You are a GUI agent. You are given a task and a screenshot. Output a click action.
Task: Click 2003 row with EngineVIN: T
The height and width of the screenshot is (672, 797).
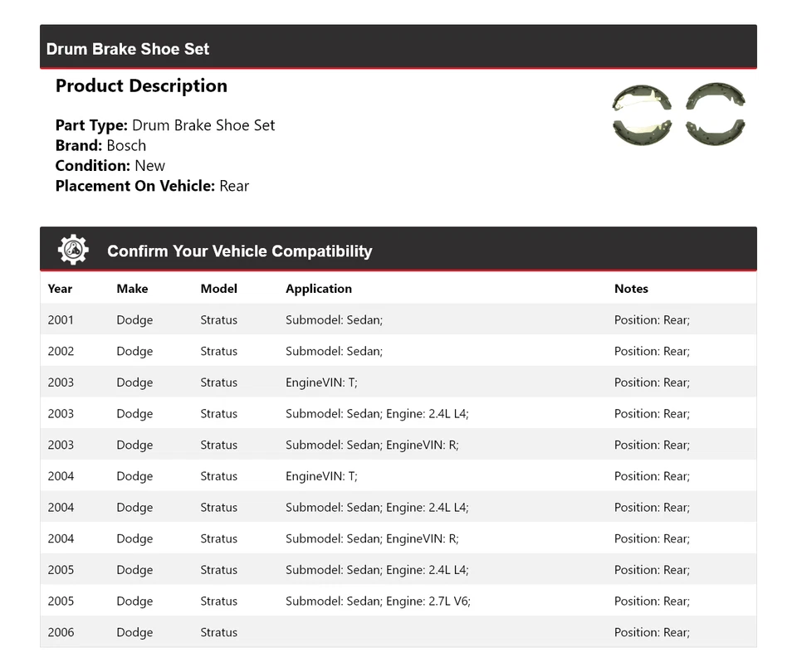click(321, 382)
